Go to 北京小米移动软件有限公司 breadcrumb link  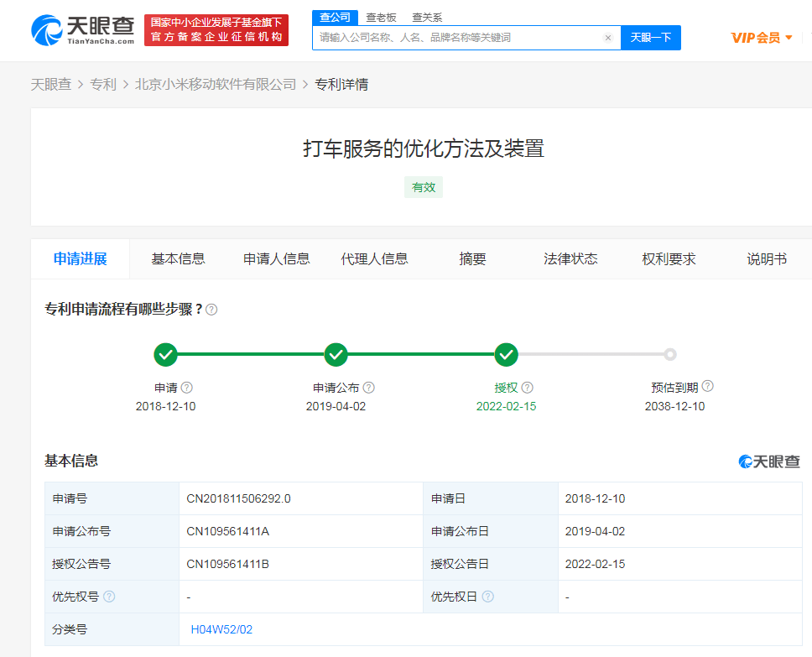pyautogui.click(x=216, y=84)
